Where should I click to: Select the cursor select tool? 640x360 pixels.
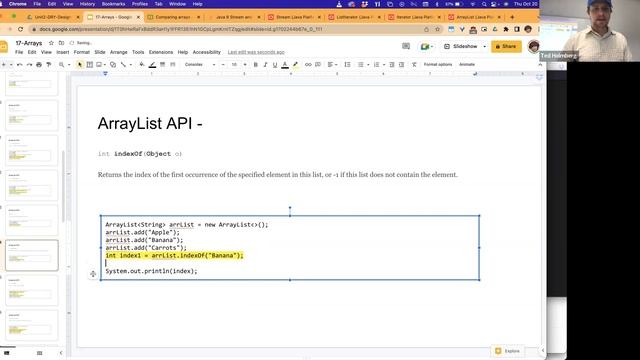tap(80, 64)
